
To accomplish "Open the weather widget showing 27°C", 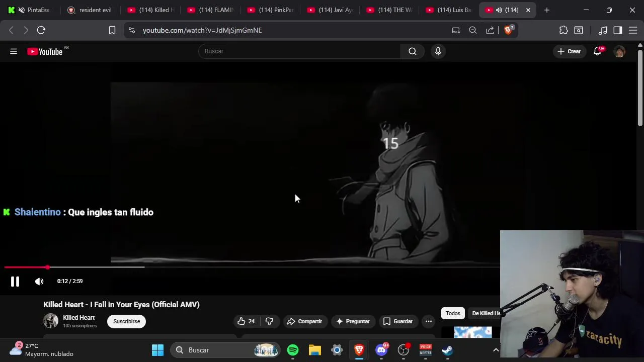I will point(43,350).
